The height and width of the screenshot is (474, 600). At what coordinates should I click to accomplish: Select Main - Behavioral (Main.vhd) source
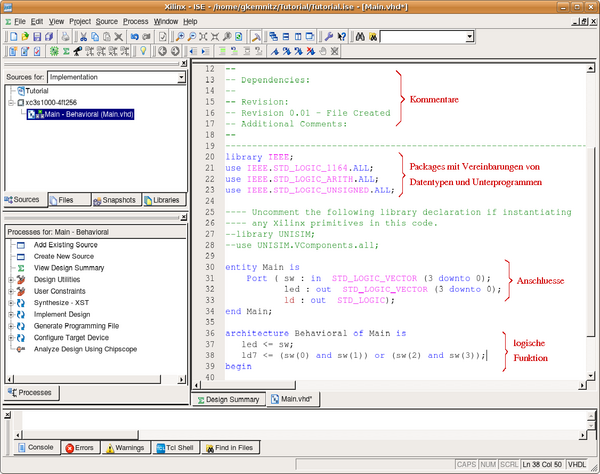coord(80,114)
